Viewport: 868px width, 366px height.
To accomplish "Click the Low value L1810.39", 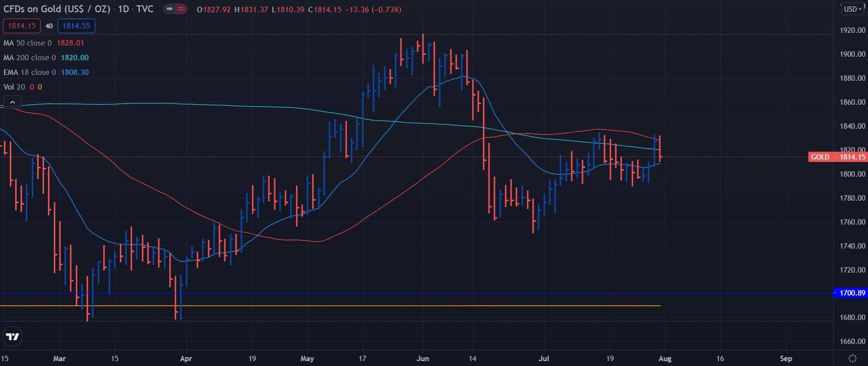I will coord(288,10).
